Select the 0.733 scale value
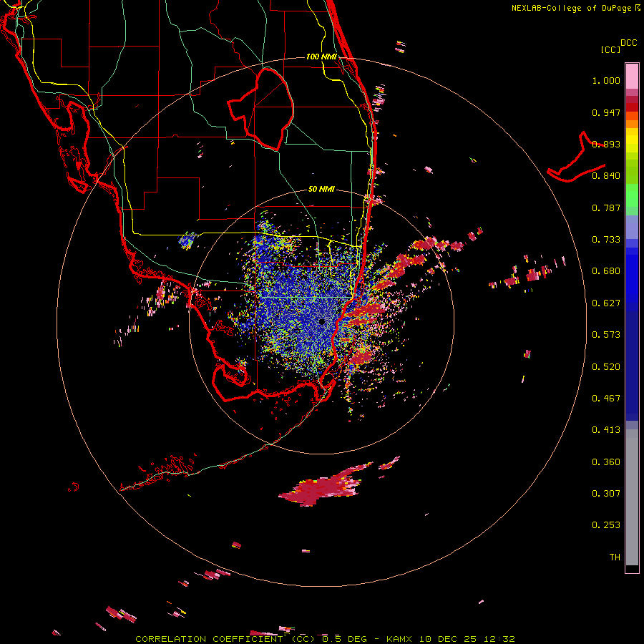The image size is (644, 644). coord(606,240)
